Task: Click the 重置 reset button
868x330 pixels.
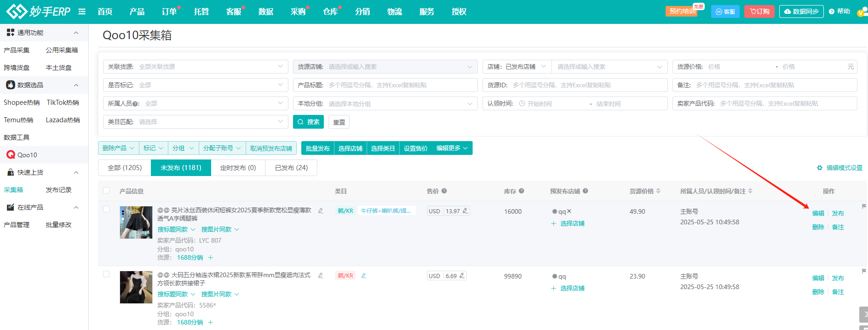Action: click(339, 122)
